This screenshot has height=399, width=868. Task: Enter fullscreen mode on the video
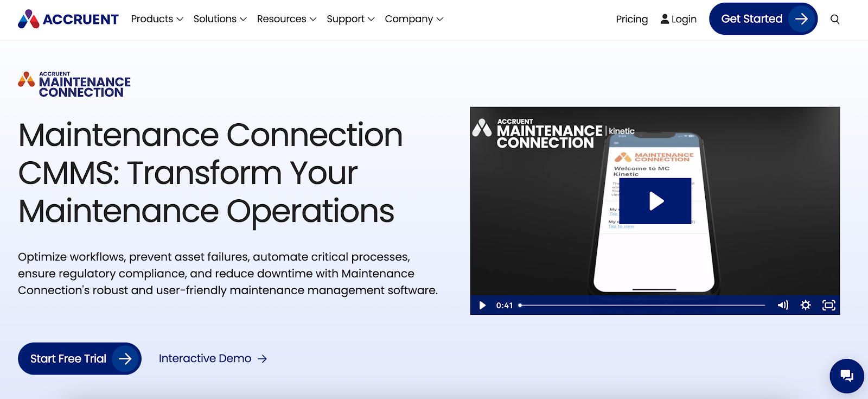click(828, 305)
